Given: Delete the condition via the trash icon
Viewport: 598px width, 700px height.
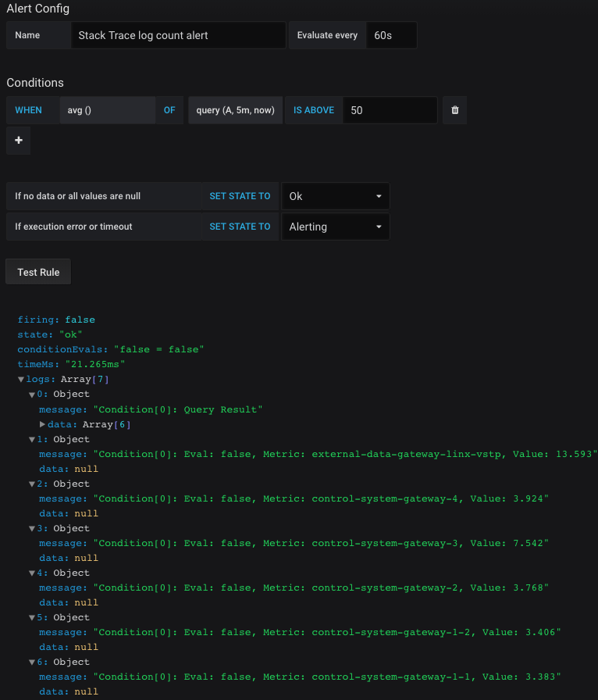Looking at the screenshot, I should (x=454, y=110).
